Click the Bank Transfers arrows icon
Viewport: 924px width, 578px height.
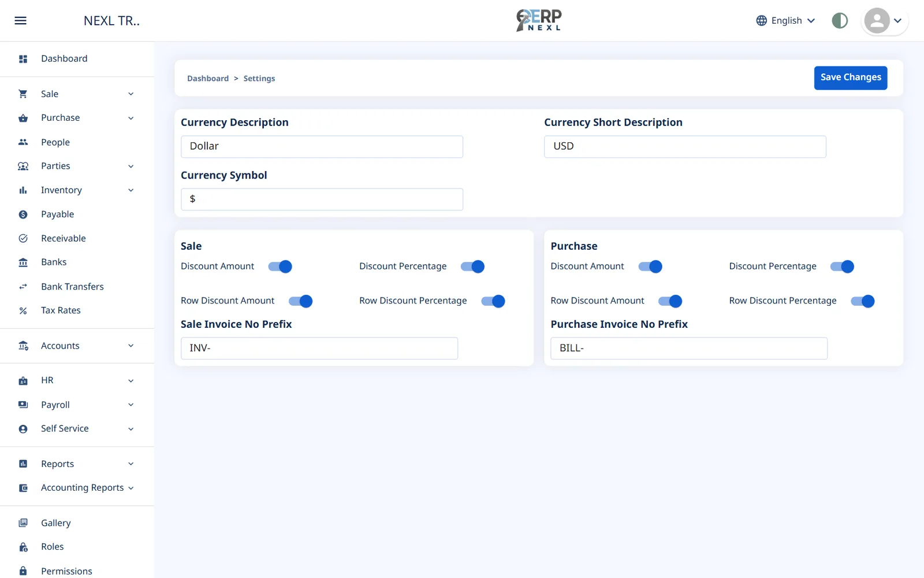coord(23,287)
